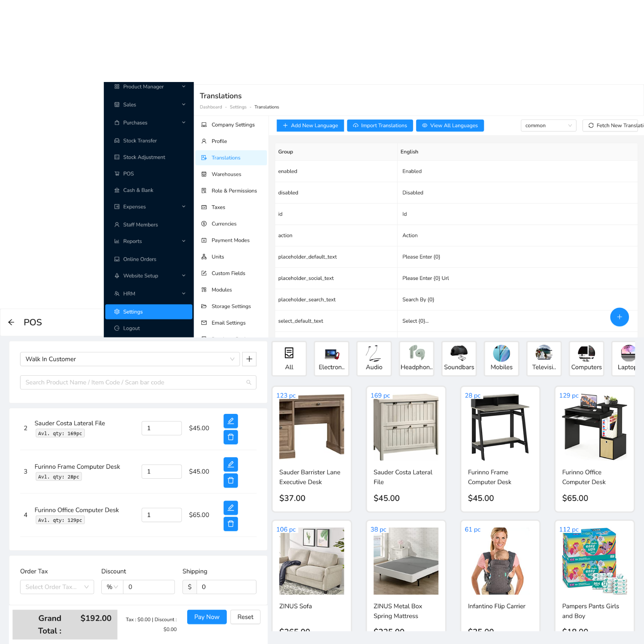Click the blue floating plus button
This screenshot has width=644, height=644.
(619, 317)
